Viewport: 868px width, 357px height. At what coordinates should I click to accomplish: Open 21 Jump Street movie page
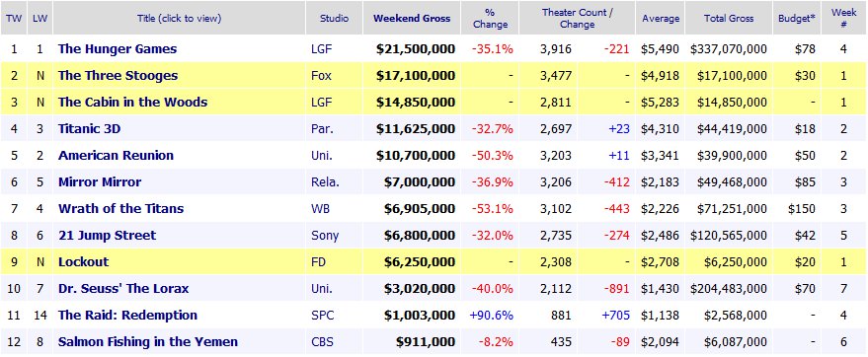[107, 236]
